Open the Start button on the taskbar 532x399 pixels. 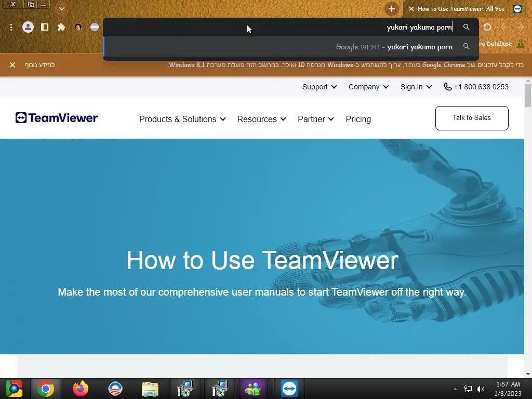click(14, 389)
